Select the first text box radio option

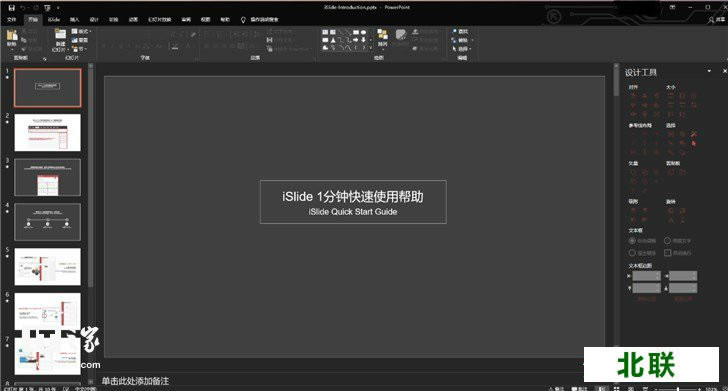tap(632, 241)
